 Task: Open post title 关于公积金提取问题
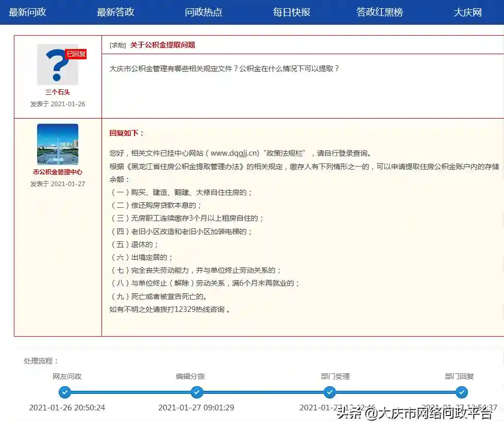(162, 45)
